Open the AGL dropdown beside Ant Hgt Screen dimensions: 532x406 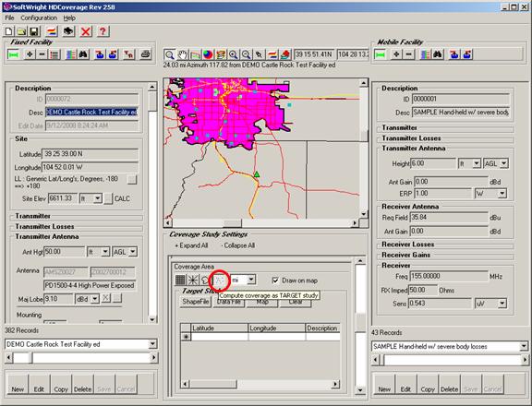133,252
